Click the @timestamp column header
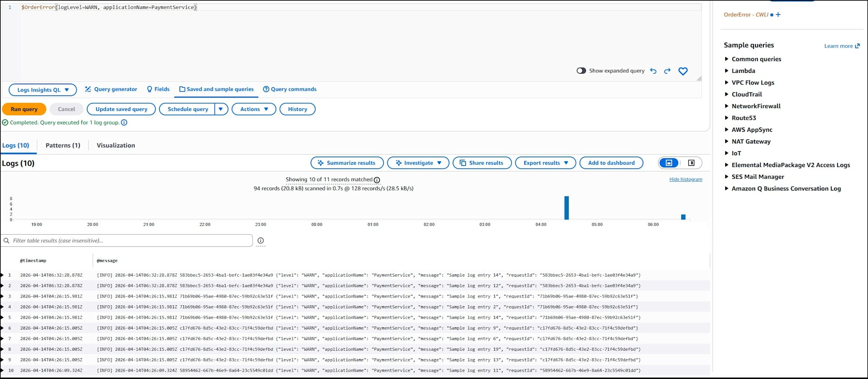Image resolution: width=868 pixels, height=379 pixels. 33,261
